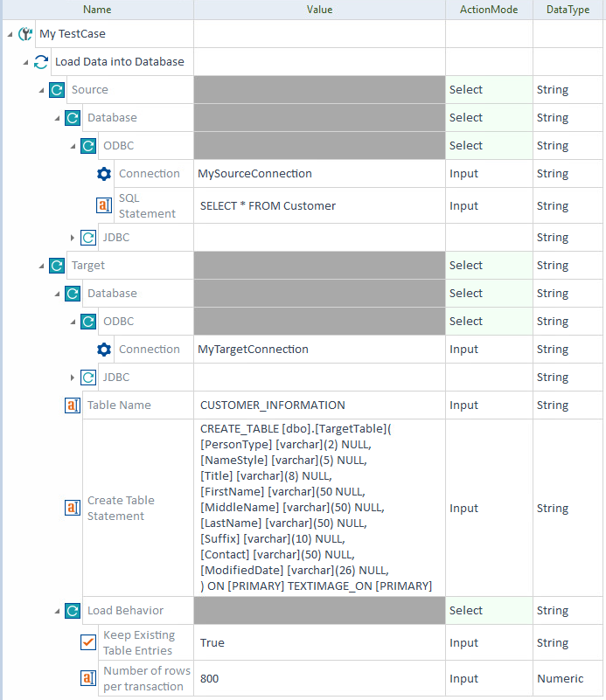Click the My TestCase wrench icon
The height and width of the screenshot is (700, 606).
[25, 34]
